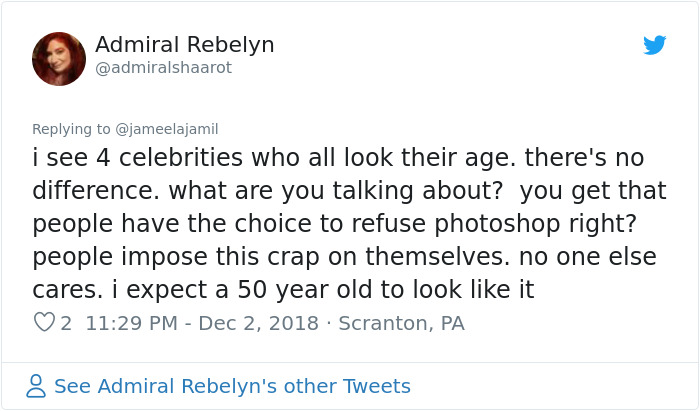700x411 pixels.
Task: Click the Twitter bird logo icon
Action: pyautogui.click(x=654, y=45)
